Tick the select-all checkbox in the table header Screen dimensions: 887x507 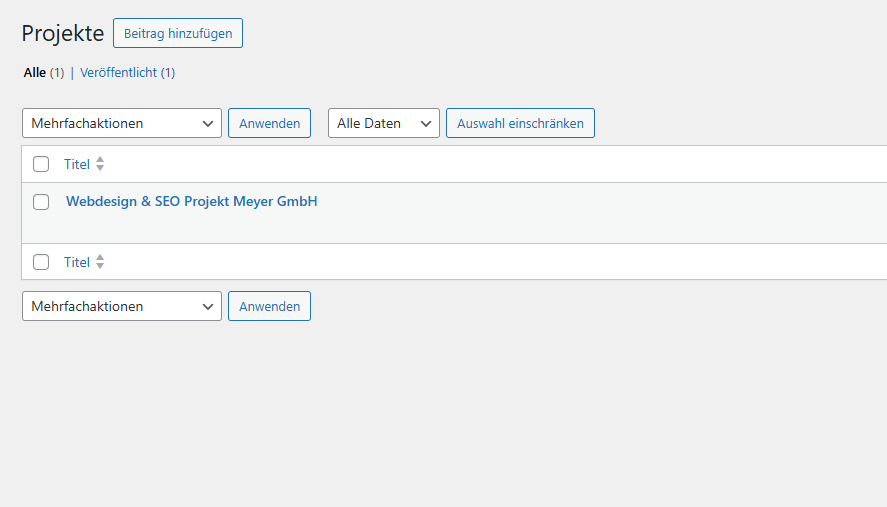[x=41, y=164]
